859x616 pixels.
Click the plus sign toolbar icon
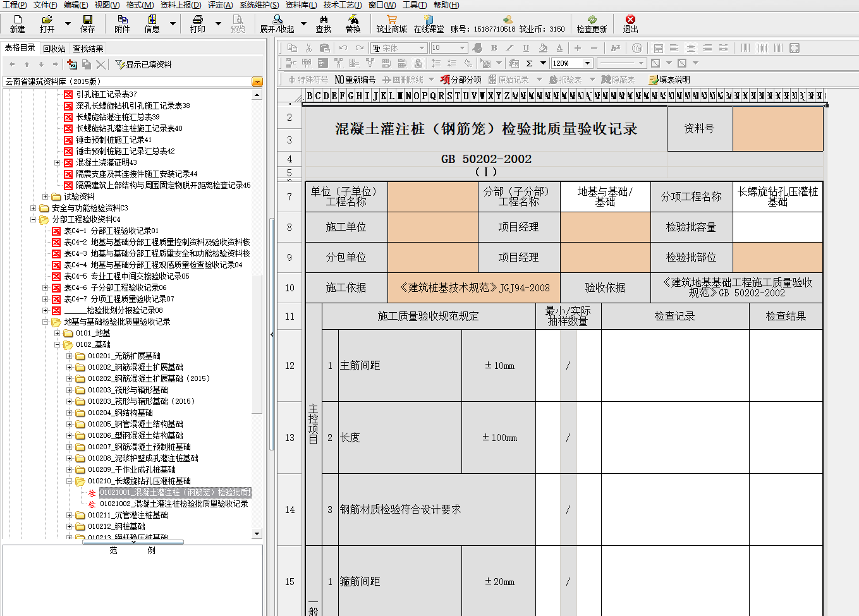pos(577,48)
